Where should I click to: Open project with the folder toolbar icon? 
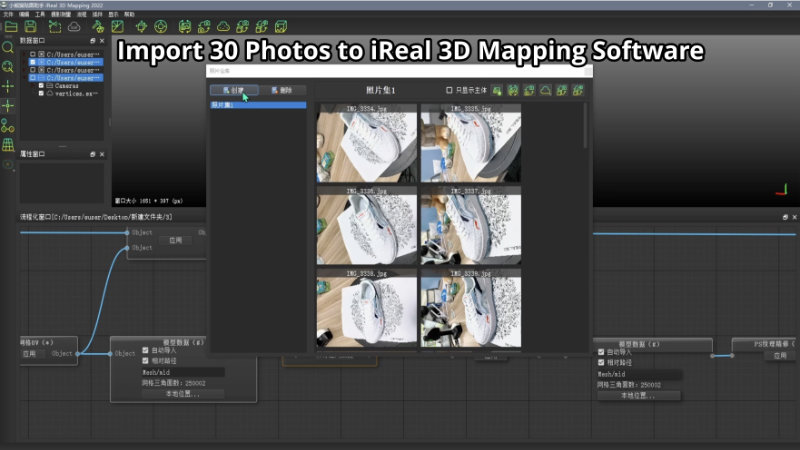coord(11,27)
